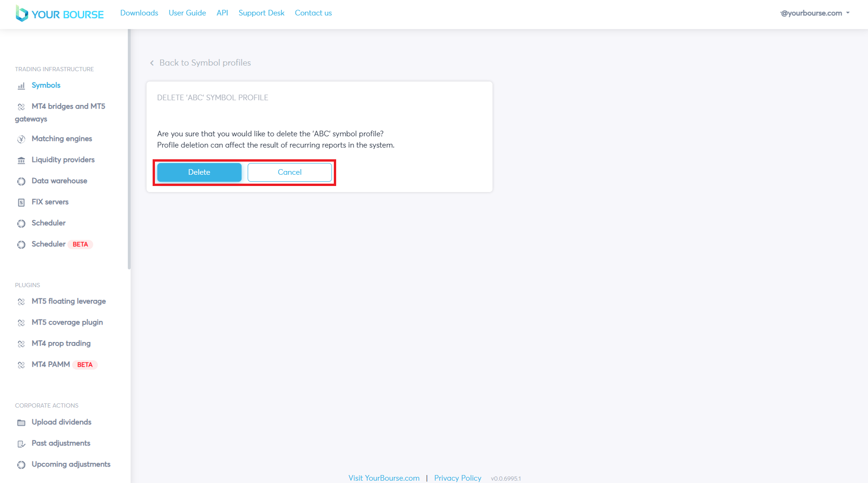Click the Upload dividends folder icon
The width and height of the screenshot is (868, 483).
[x=21, y=423]
